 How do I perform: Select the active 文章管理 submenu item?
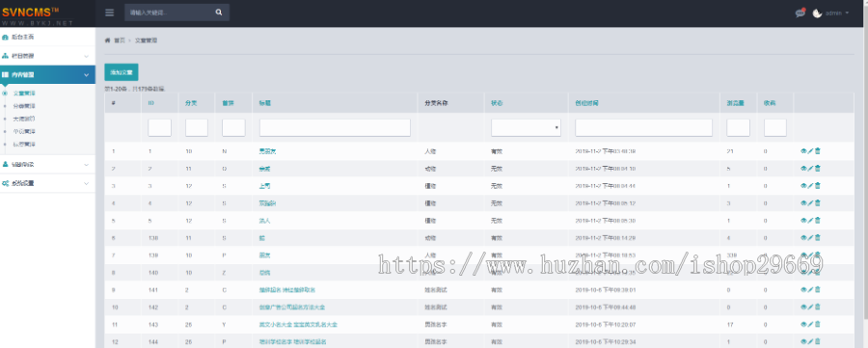[x=24, y=93]
